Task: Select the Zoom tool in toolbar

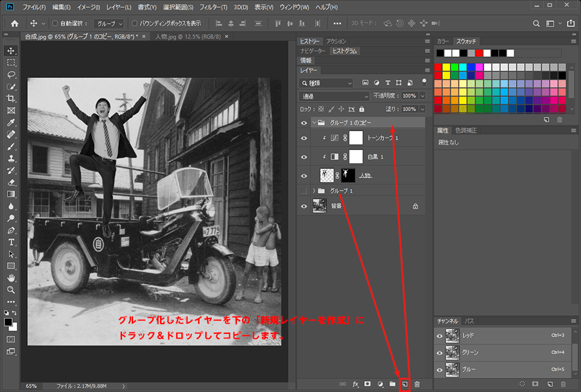Action: click(11, 290)
